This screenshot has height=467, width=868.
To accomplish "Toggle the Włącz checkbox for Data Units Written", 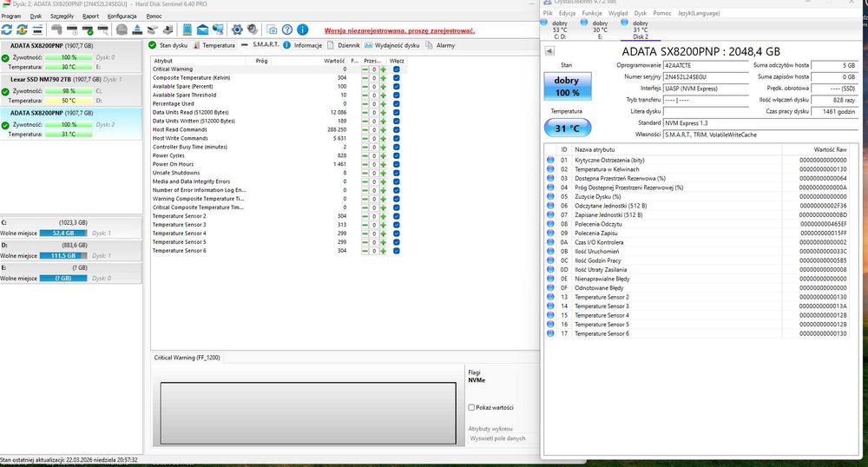I will click(x=397, y=122).
